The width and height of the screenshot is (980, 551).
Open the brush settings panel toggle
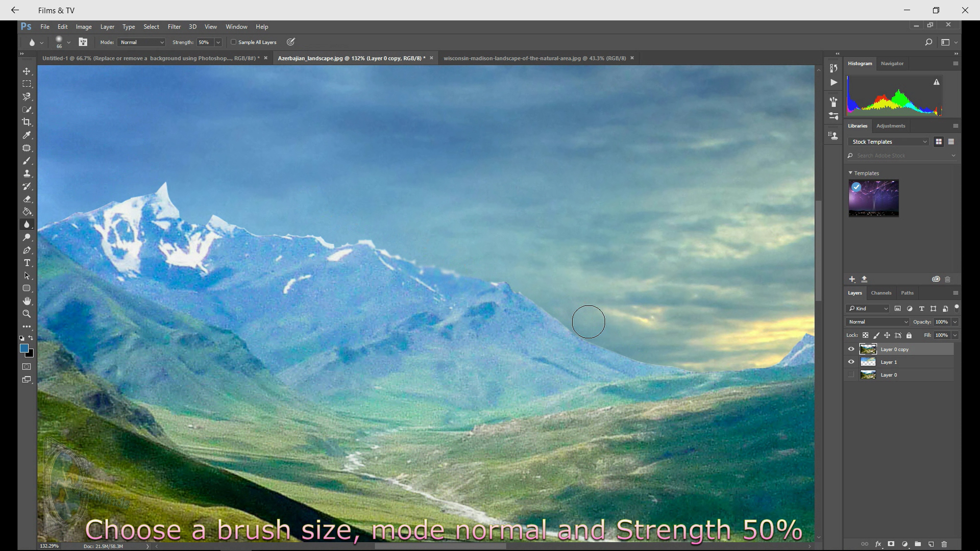pos(83,42)
